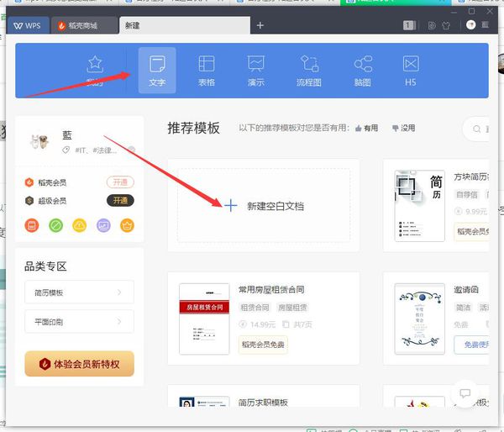This screenshot has height=432, width=504.
Task: Open the feedback chat bubble icon
Action: coord(465,393)
